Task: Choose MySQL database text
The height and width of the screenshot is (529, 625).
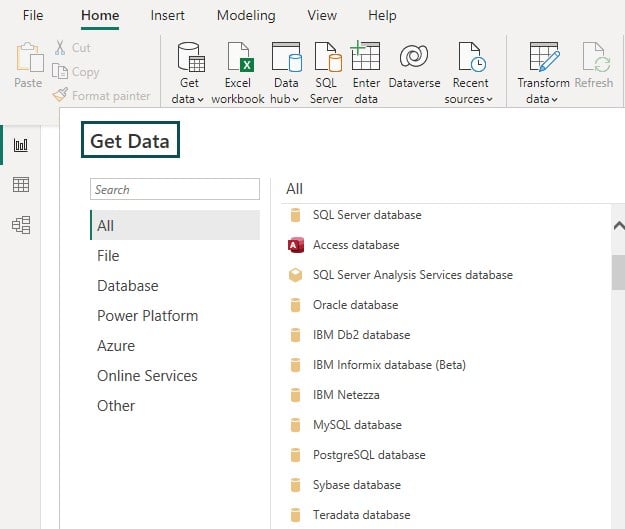Action: pos(357,425)
